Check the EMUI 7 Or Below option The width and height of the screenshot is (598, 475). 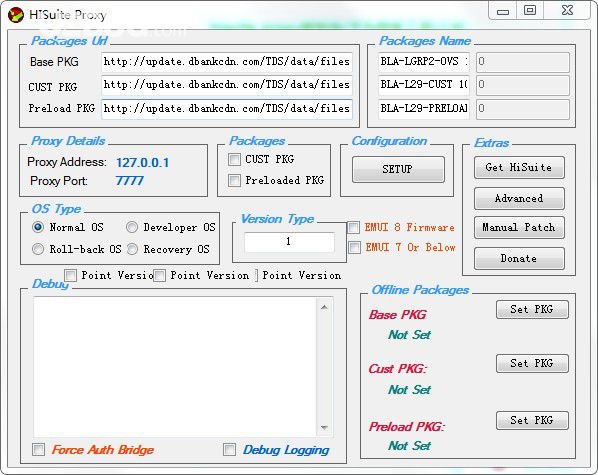point(354,247)
